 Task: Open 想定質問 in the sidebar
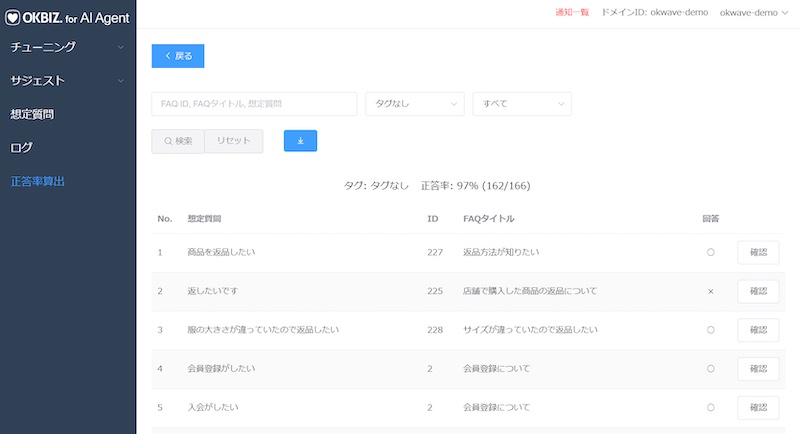coord(32,114)
